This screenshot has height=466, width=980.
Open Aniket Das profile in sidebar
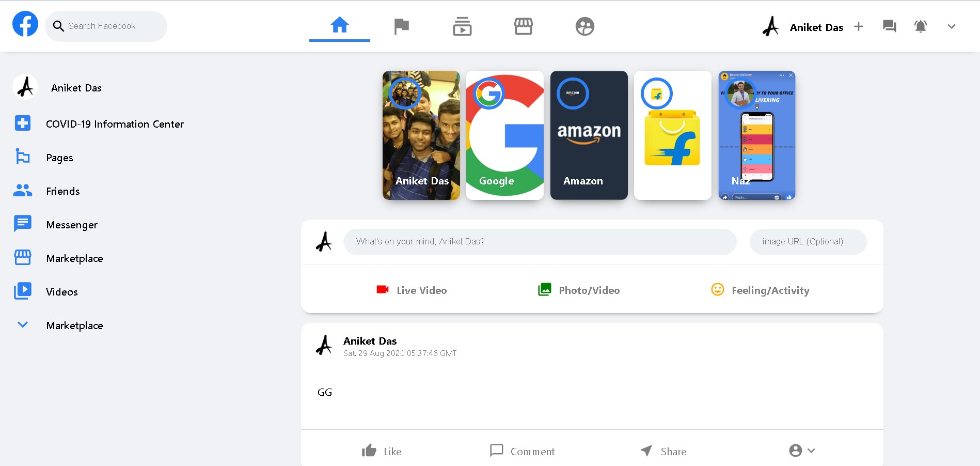(76, 88)
